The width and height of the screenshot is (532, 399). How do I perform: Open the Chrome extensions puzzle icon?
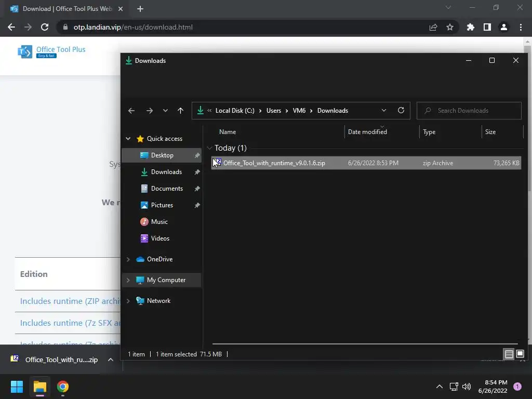(x=471, y=27)
